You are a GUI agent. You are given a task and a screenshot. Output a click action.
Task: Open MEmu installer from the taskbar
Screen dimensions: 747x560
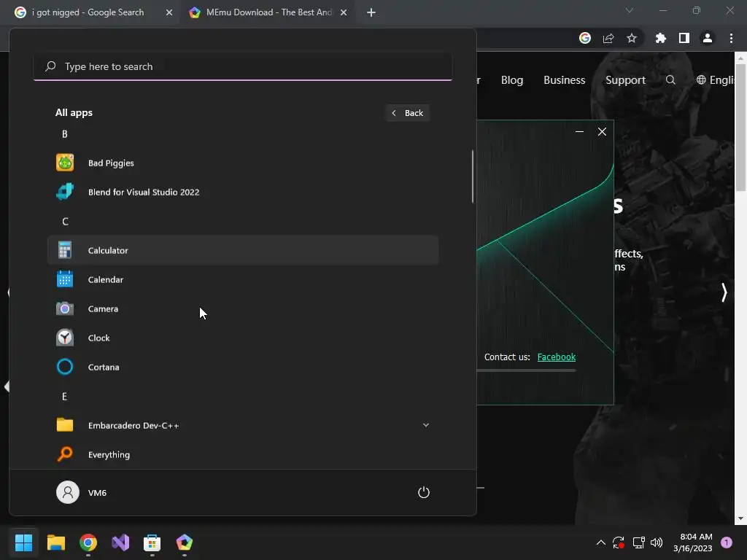(185, 542)
